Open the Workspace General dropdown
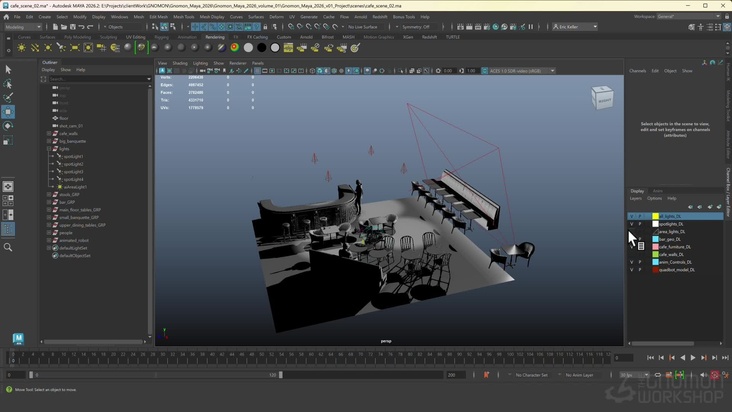The width and height of the screenshot is (732, 412). coord(688,16)
